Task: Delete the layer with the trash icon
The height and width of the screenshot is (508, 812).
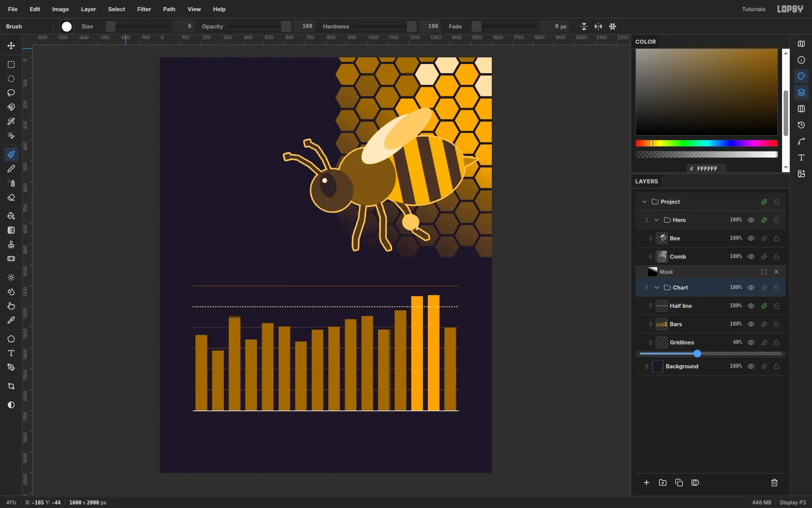Action: (x=774, y=483)
